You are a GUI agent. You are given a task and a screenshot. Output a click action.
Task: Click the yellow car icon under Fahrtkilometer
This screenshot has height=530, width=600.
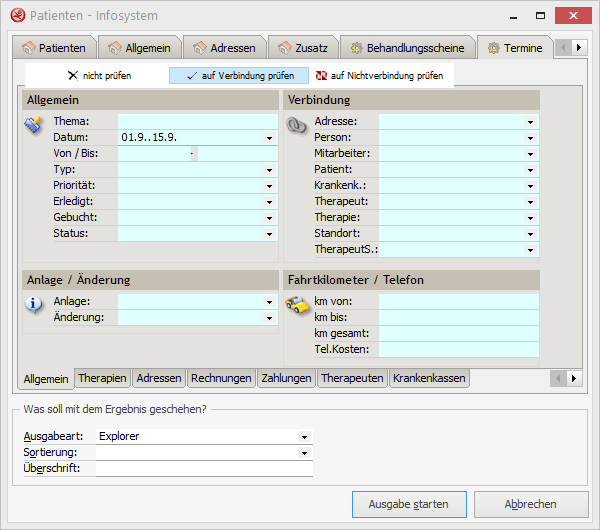click(296, 304)
